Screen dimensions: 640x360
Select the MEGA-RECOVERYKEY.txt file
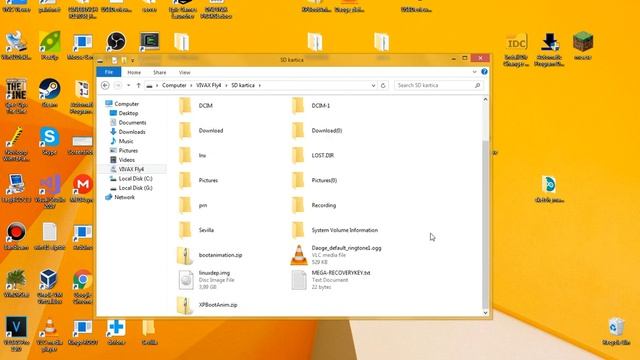pos(331,280)
